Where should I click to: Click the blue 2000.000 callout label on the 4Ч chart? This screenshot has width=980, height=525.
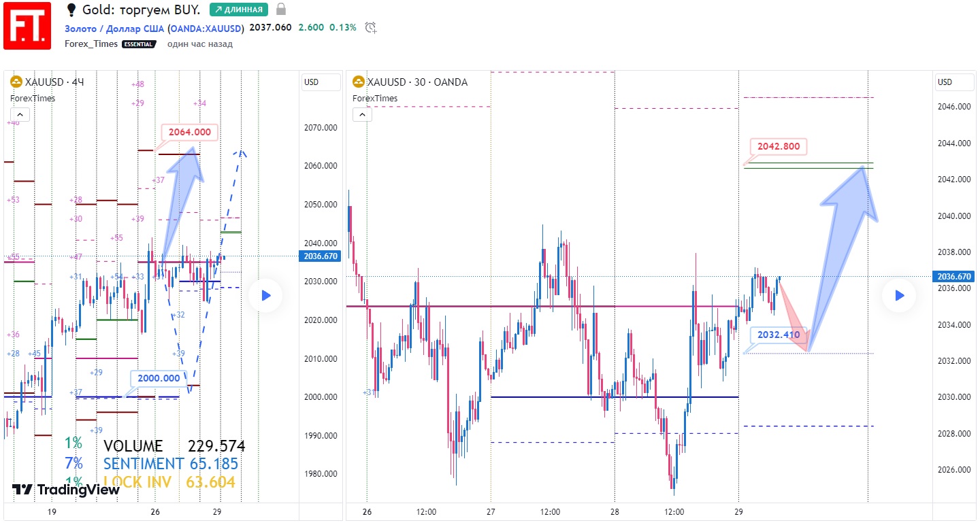pyautogui.click(x=159, y=378)
